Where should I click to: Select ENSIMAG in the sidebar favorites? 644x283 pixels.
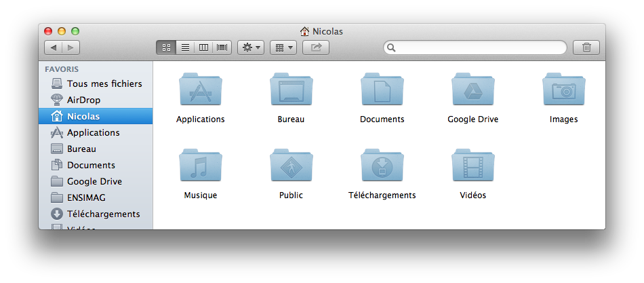point(86,197)
